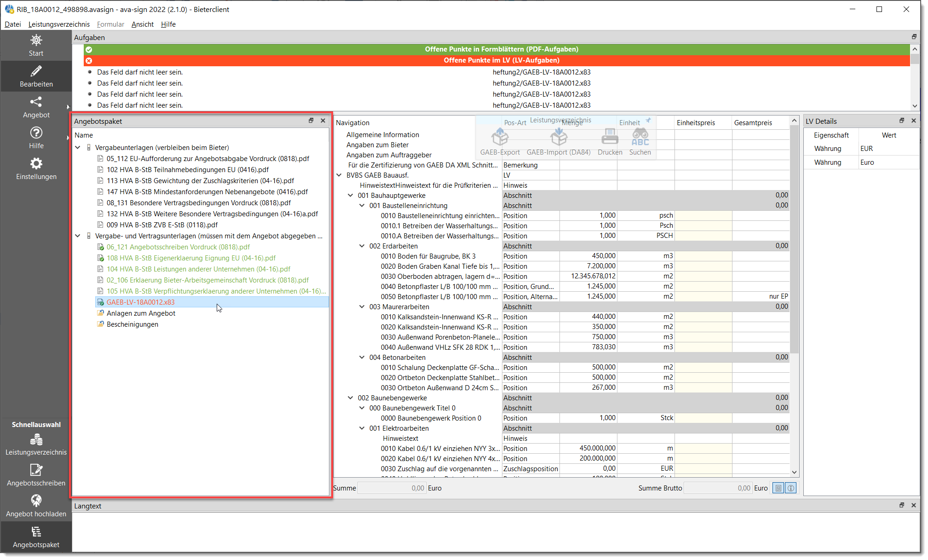
Task: Click Offene Punkte in Formblättern bar
Action: 497,49
